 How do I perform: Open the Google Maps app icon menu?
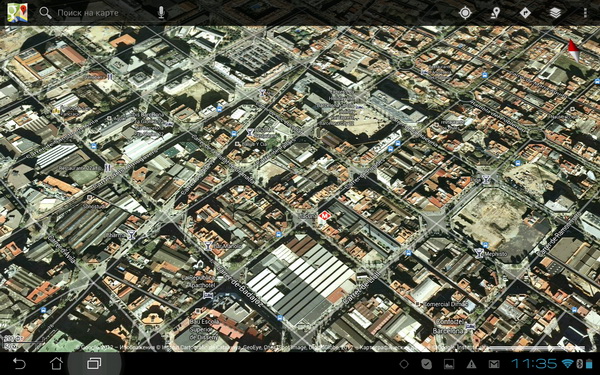coord(17,13)
